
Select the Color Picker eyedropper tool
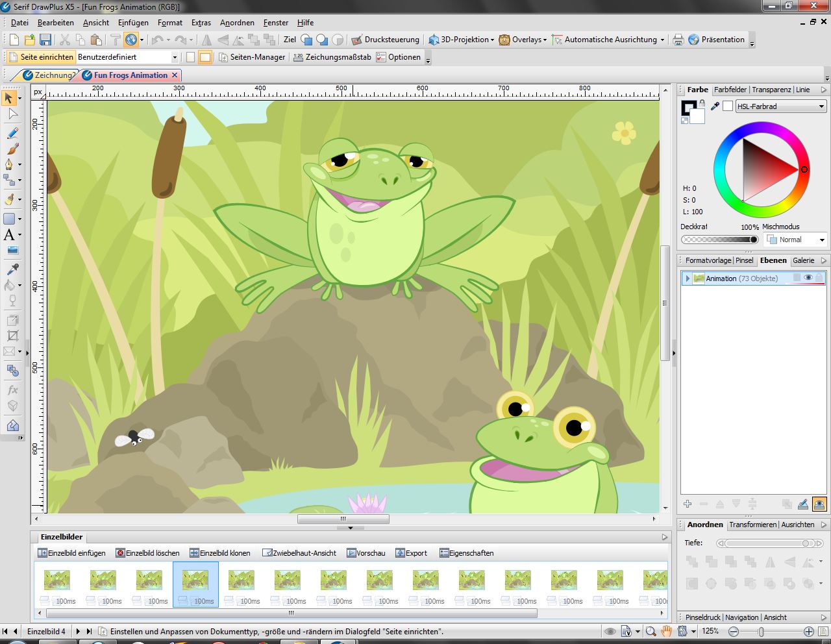coord(12,269)
